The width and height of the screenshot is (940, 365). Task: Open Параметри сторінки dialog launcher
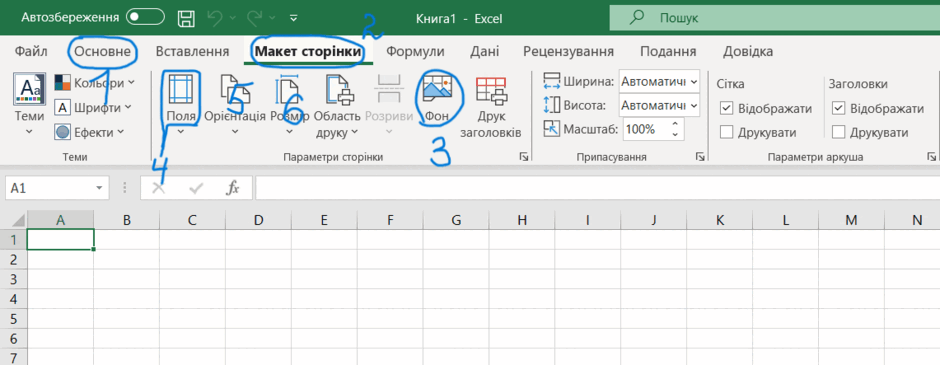[x=523, y=158]
